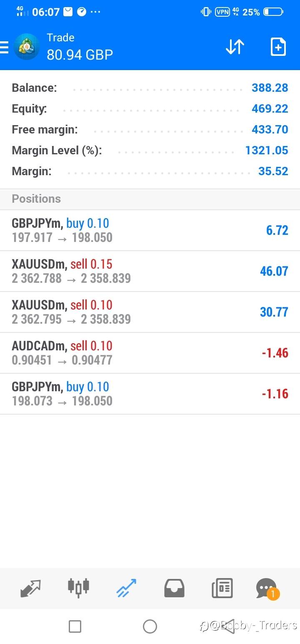Open the hamburger side menu
Image resolution: width=300 pixels, height=644 pixels.
pyautogui.click(x=4, y=47)
